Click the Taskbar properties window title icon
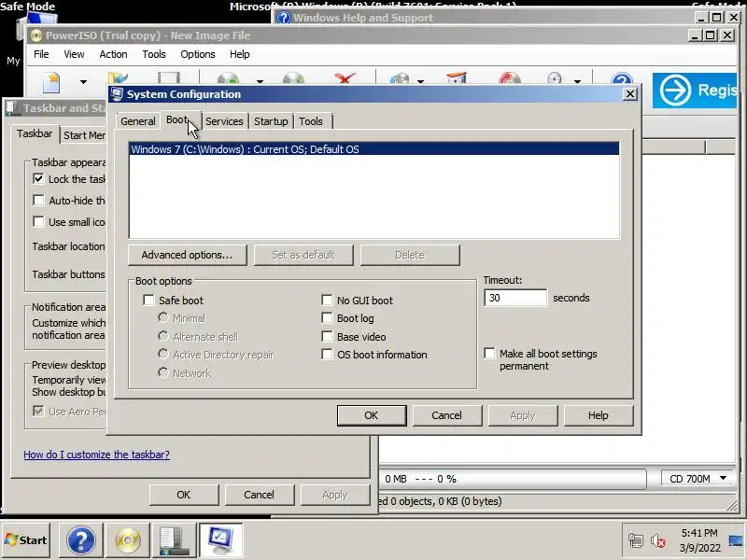This screenshot has height=560, width=747. pos(11,108)
